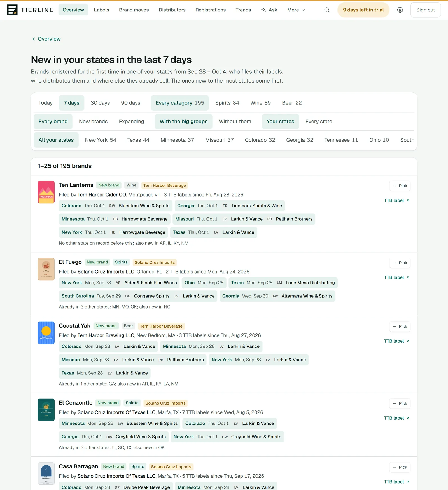Select the Overview nav tab
This screenshot has height=490, width=448.
pyautogui.click(x=73, y=10)
